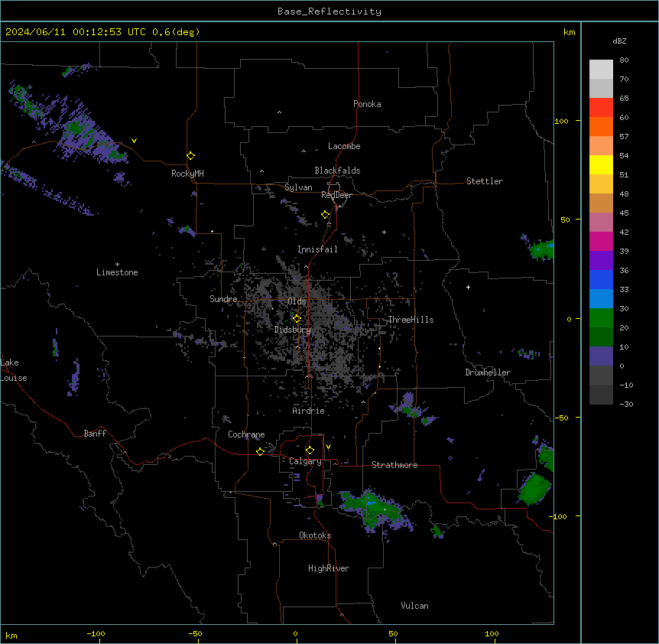Click the Vulcan label
This screenshot has height=644, width=659.
pyautogui.click(x=415, y=606)
